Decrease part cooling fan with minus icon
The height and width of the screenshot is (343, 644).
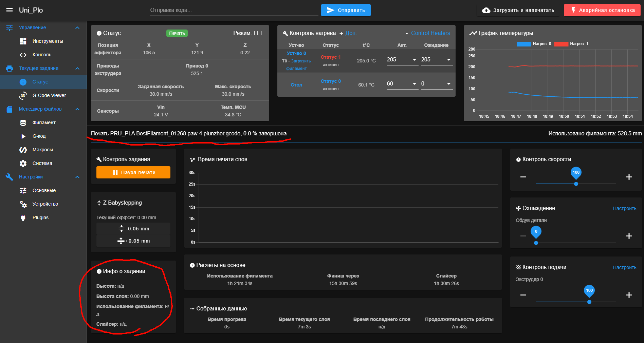click(523, 236)
